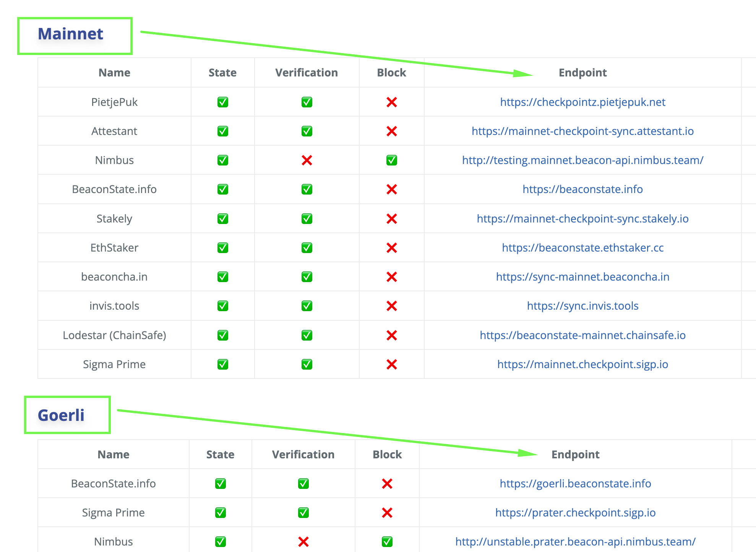Screen dimensions: 756x552
Task: Open the beaconstate-mainnet.chainsafe.io link
Action: tap(582, 335)
